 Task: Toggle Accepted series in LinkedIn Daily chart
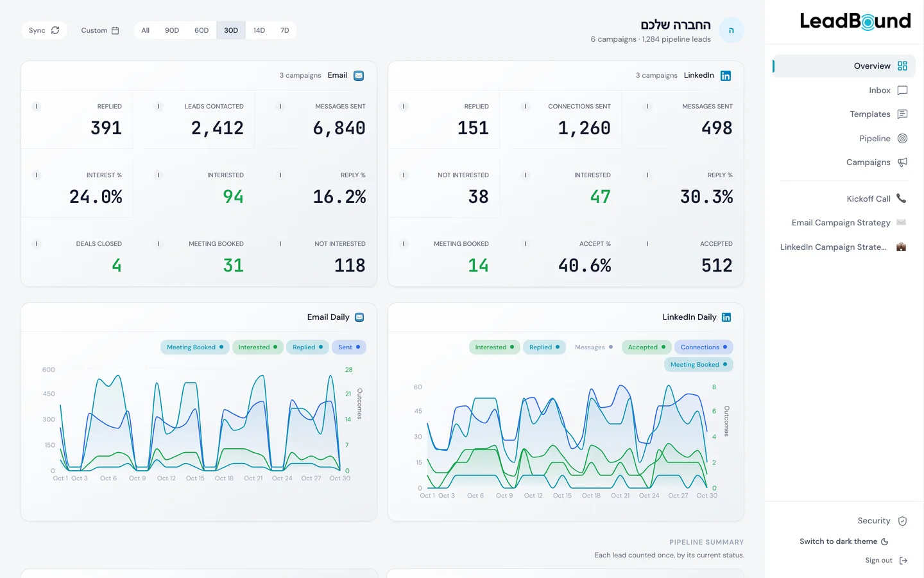point(647,347)
